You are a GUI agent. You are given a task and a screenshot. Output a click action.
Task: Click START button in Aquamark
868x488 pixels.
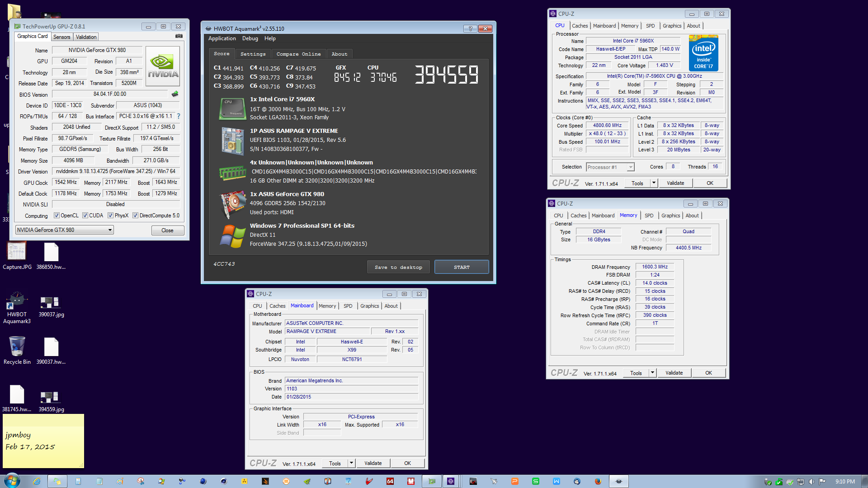(462, 267)
